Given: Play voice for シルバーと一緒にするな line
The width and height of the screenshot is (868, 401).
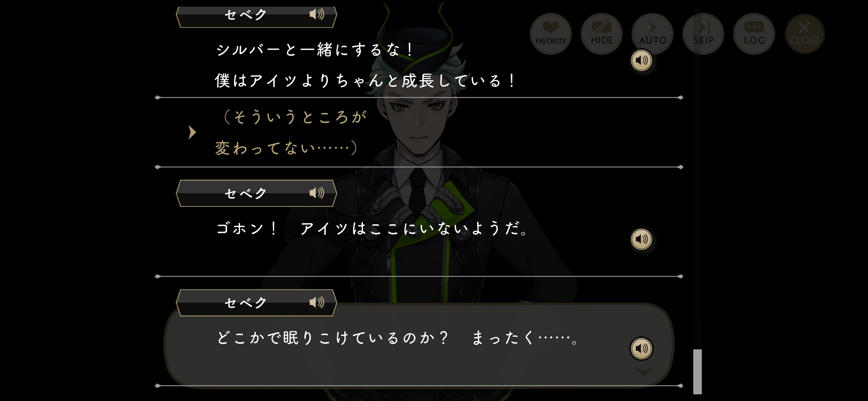Looking at the screenshot, I should point(641,60).
